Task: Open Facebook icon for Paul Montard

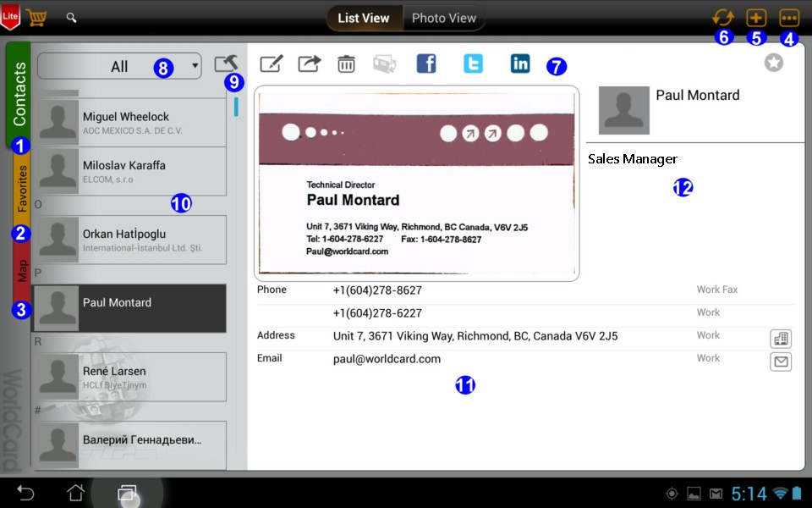Action: point(426,63)
